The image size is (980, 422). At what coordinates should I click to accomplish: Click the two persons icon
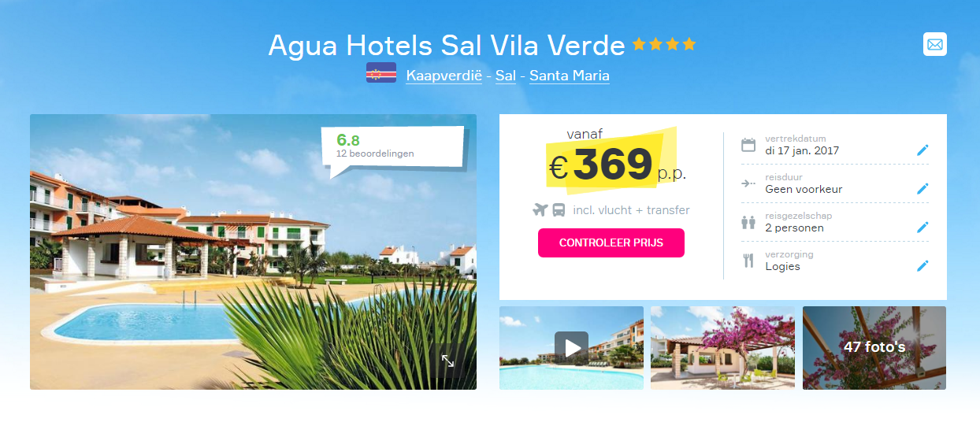point(748,222)
